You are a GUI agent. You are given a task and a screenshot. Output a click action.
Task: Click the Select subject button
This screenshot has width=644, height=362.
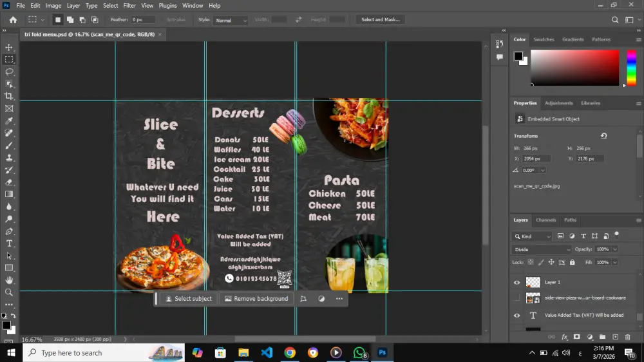click(x=187, y=299)
